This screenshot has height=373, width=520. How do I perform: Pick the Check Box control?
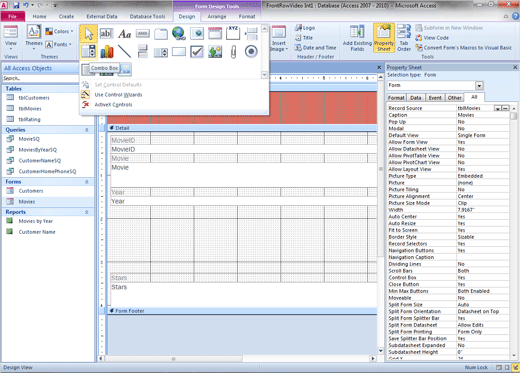pos(197,51)
